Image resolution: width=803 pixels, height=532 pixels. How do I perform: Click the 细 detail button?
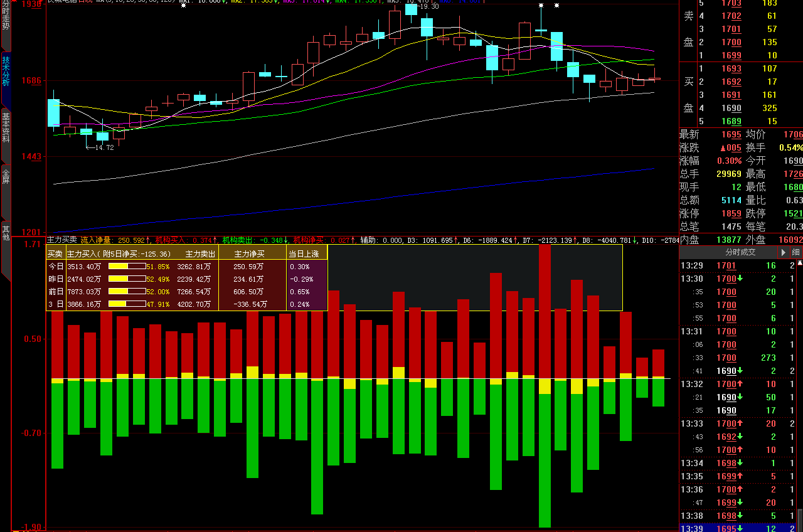(x=795, y=252)
